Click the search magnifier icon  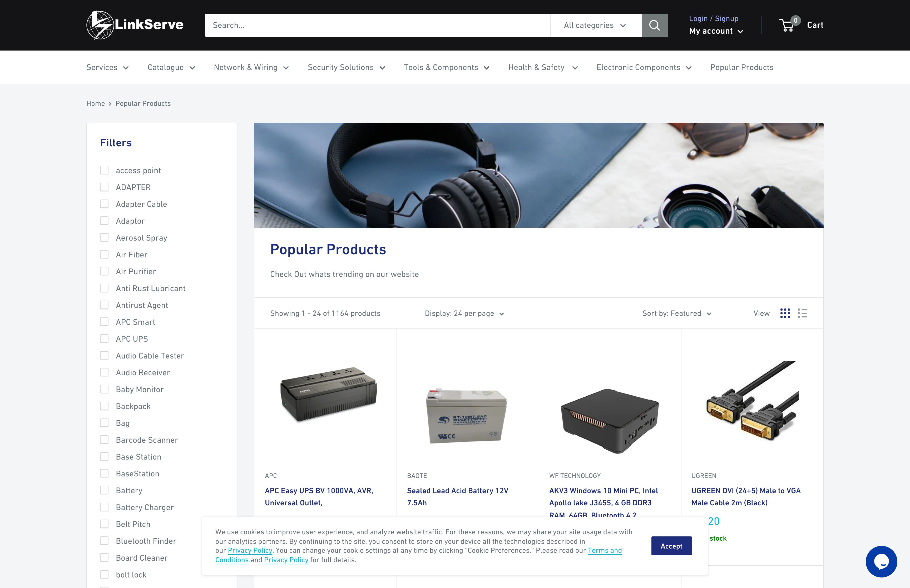pyautogui.click(x=655, y=25)
